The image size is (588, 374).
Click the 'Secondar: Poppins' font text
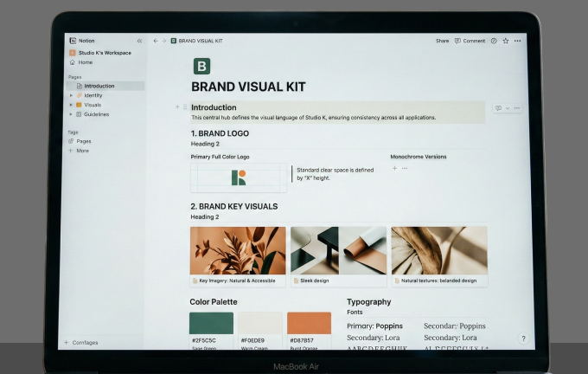(455, 326)
